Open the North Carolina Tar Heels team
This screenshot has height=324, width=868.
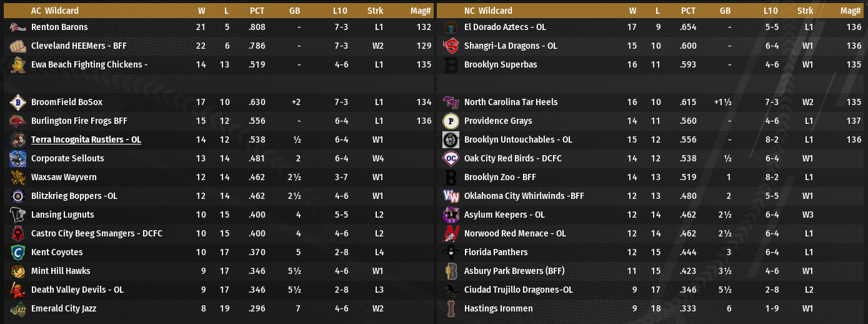click(x=511, y=102)
